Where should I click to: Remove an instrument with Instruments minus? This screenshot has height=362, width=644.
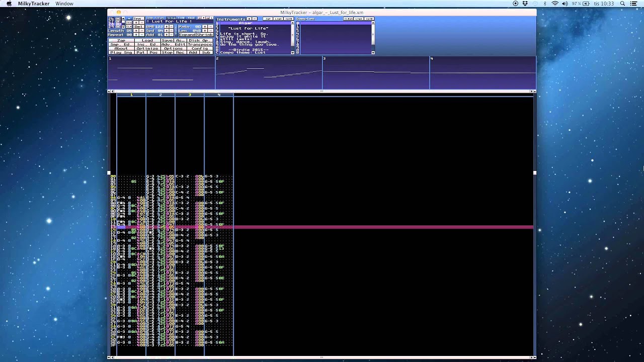coord(254,19)
